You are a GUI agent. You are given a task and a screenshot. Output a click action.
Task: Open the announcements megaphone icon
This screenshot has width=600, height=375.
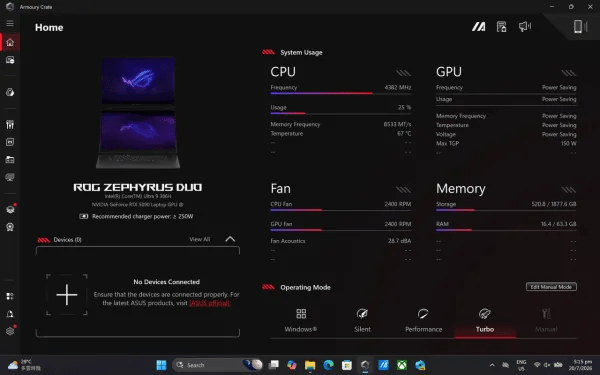tap(525, 26)
